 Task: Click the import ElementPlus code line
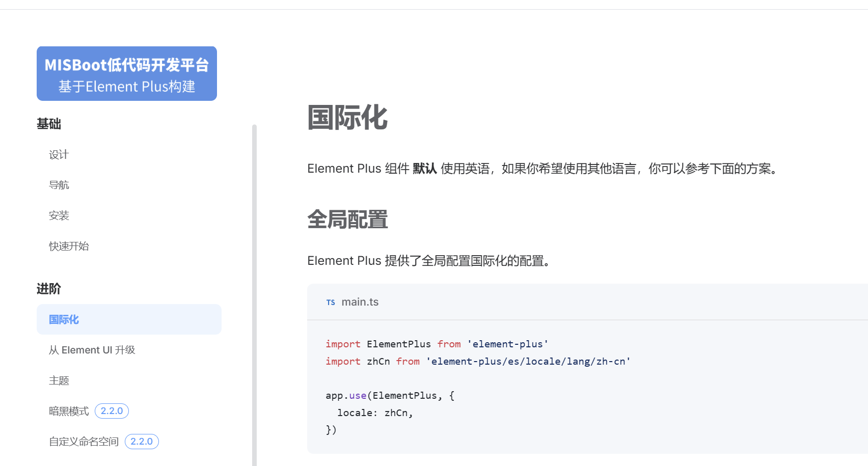[x=437, y=344]
